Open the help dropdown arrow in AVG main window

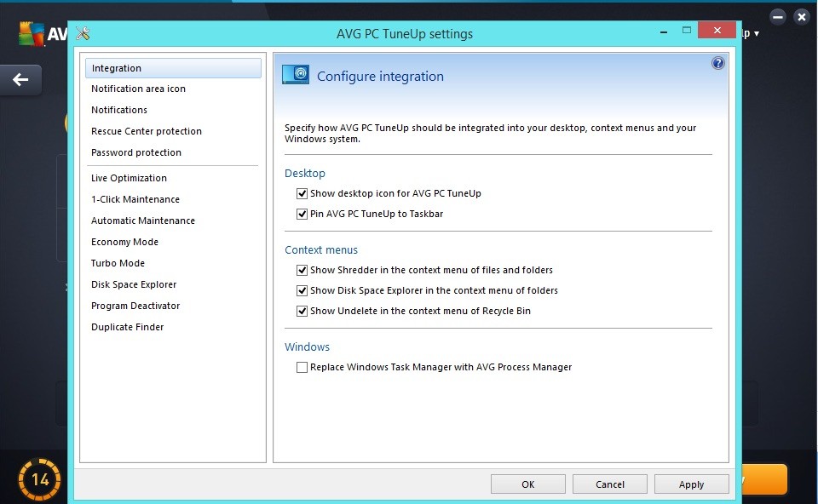757,34
